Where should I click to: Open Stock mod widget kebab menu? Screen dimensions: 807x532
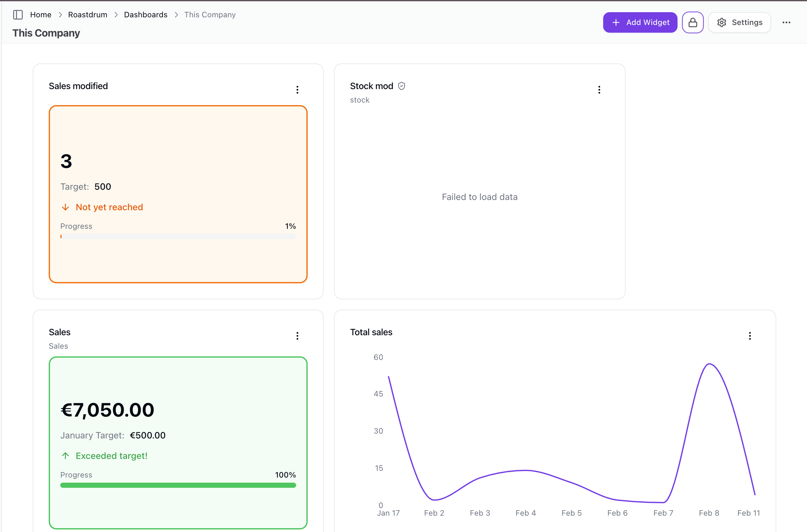pos(599,89)
